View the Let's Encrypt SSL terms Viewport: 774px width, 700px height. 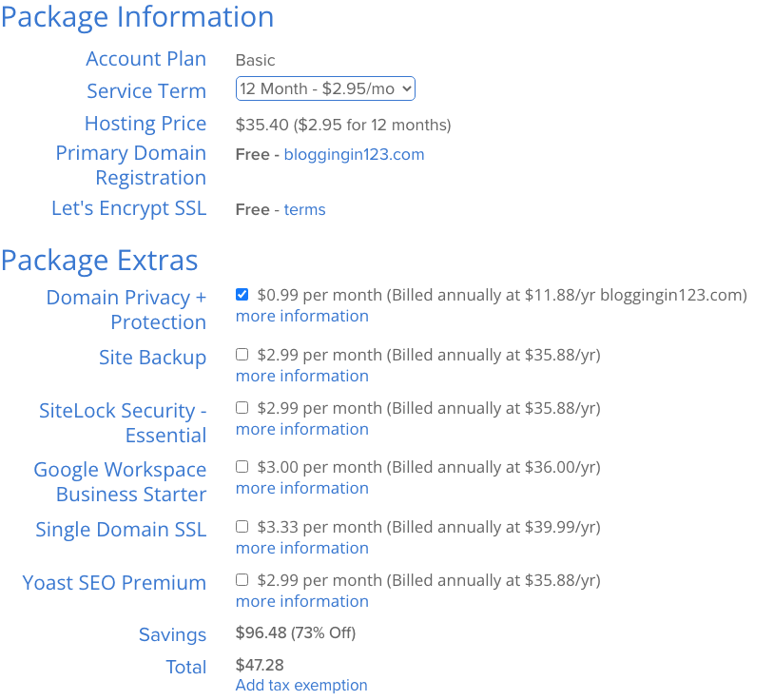point(303,208)
